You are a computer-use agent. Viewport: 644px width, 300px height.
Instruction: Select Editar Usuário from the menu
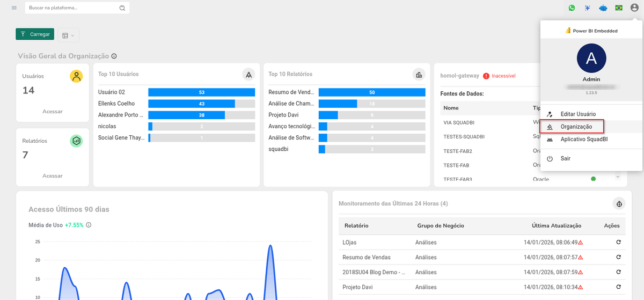click(x=577, y=114)
